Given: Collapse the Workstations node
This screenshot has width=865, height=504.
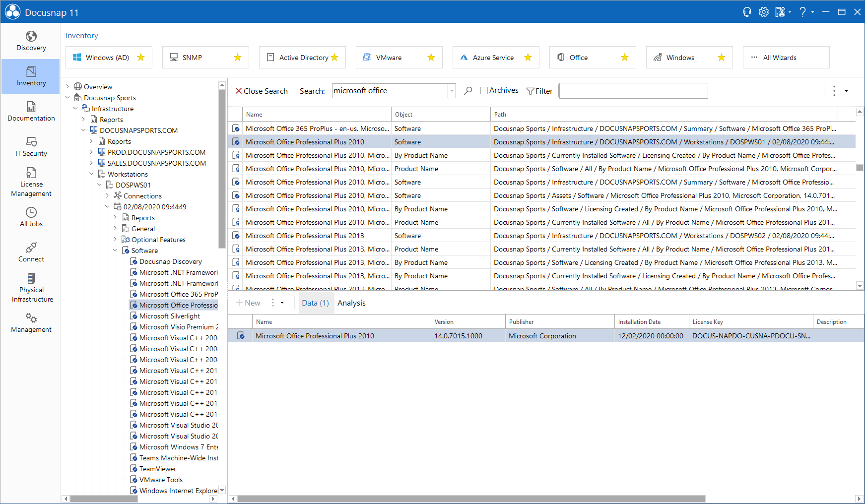Looking at the screenshot, I should click(92, 174).
